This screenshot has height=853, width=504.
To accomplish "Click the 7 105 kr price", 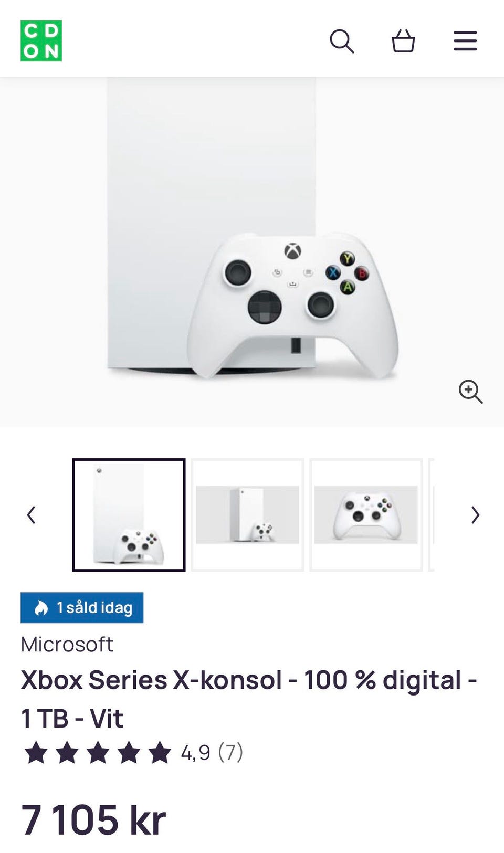I will 93,819.
